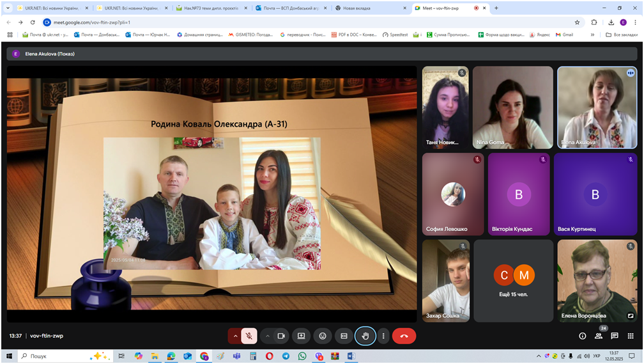Switch to 'Новая вкладка' tab
Image resolution: width=644 pixels, height=364 pixels.
coord(371,8)
